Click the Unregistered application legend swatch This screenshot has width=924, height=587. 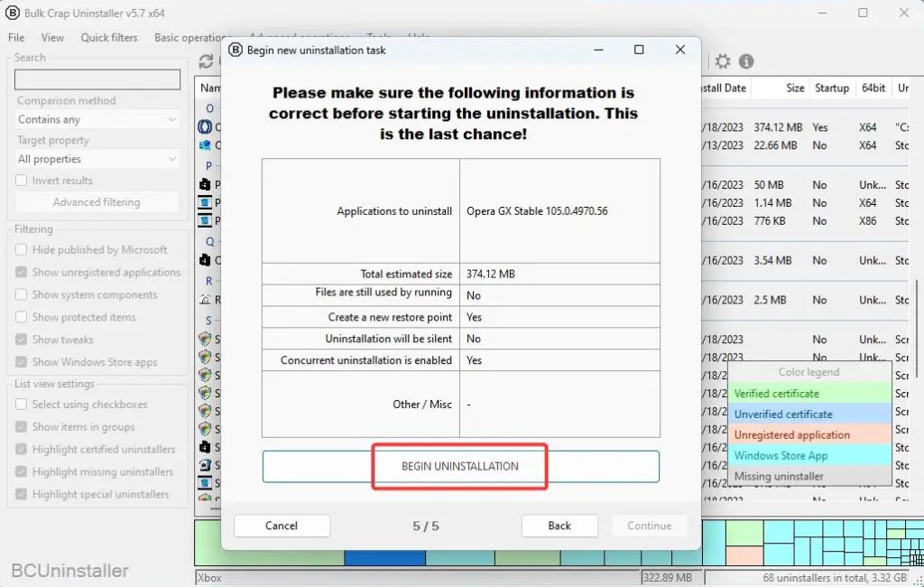point(809,434)
